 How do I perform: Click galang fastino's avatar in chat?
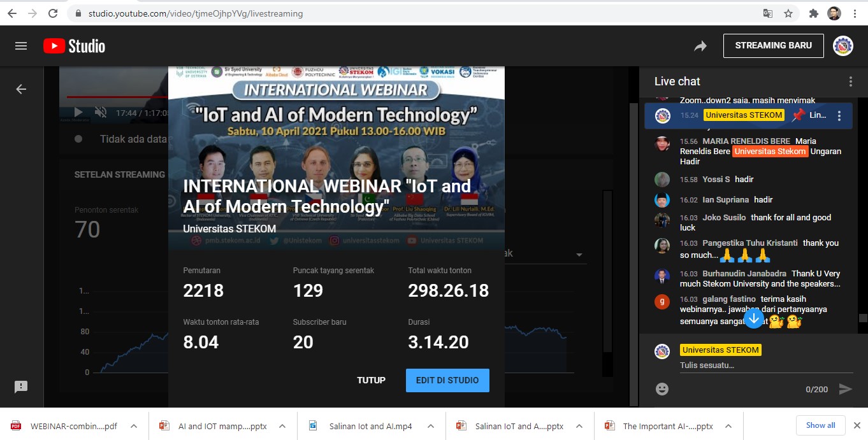point(662,301)
